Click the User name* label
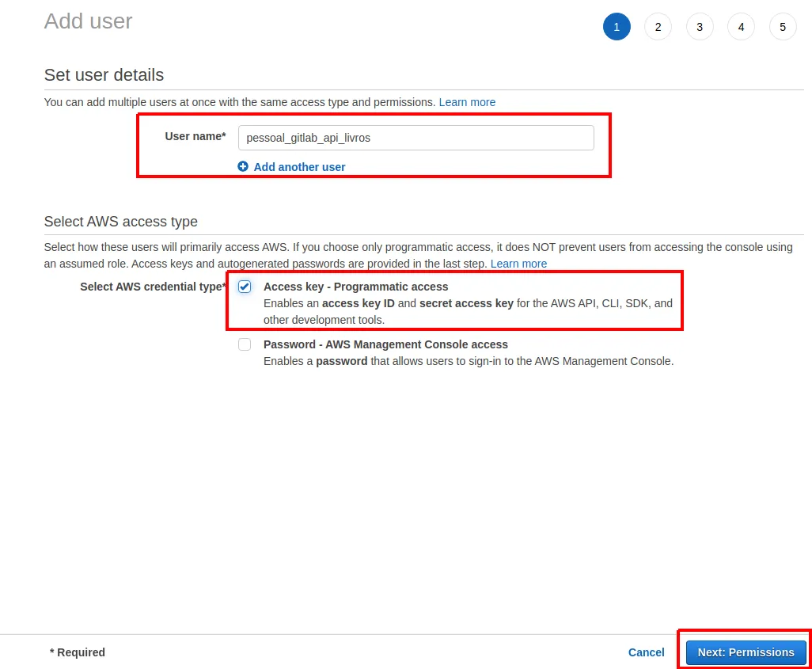The image size is (812, 669). pos(195,136)
